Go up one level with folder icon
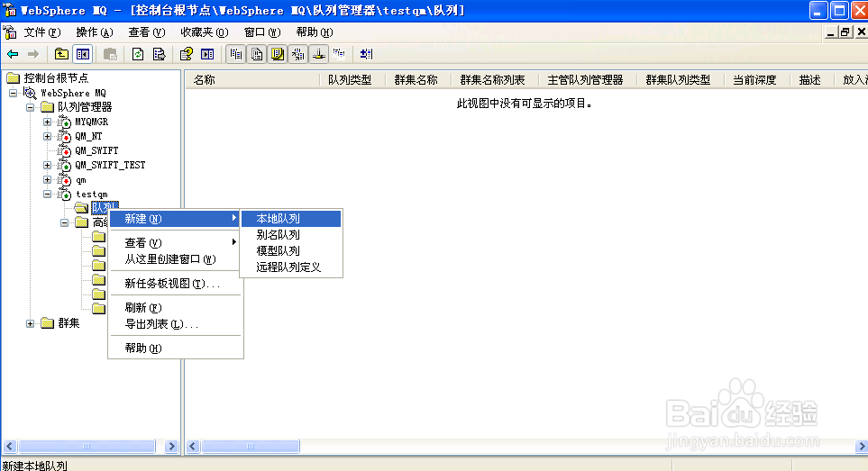868x471 pixels. (61, 54)
